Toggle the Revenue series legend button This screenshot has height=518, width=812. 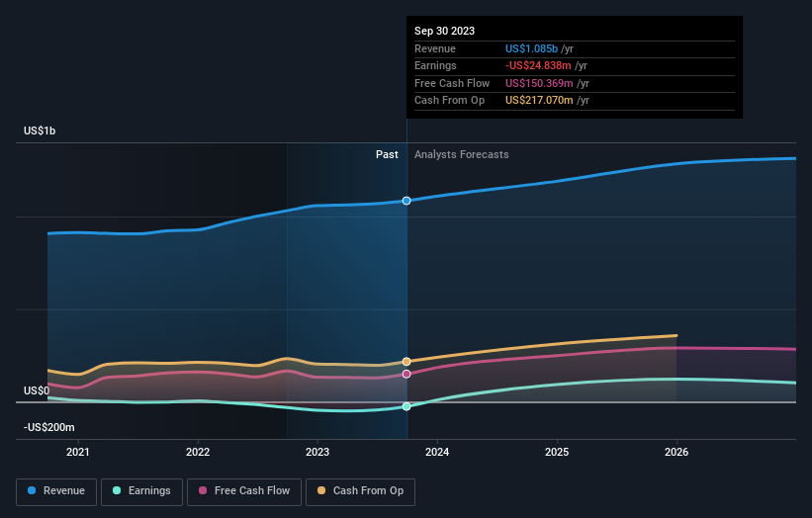click(56, 491)
